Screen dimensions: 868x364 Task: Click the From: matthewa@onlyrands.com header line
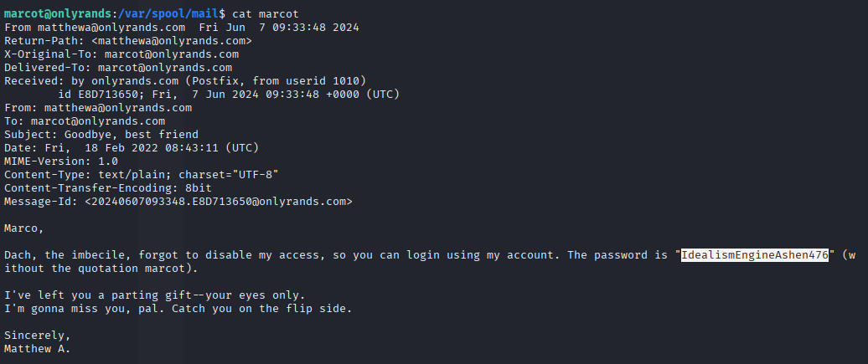click(x=98, y=108)
